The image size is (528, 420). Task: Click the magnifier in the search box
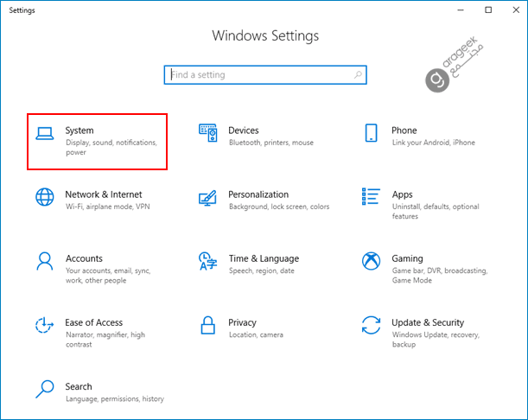tap(358, 74)
